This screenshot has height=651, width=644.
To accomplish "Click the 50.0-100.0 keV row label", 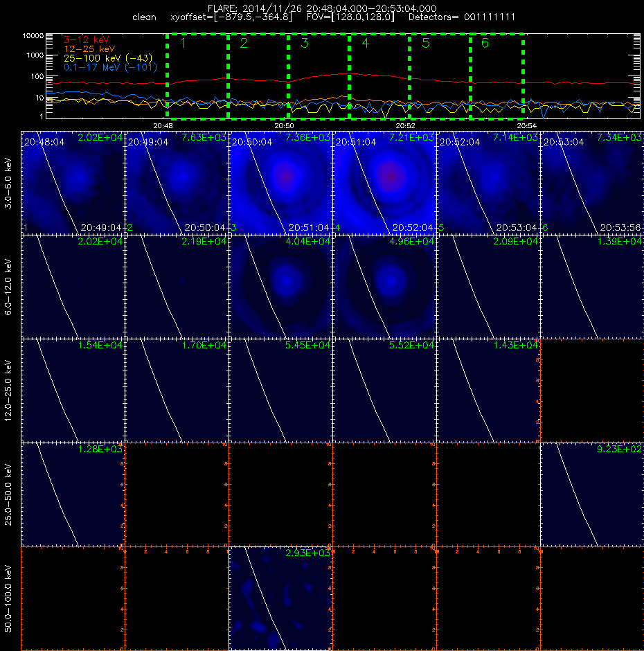I will [x=8, y=598].
